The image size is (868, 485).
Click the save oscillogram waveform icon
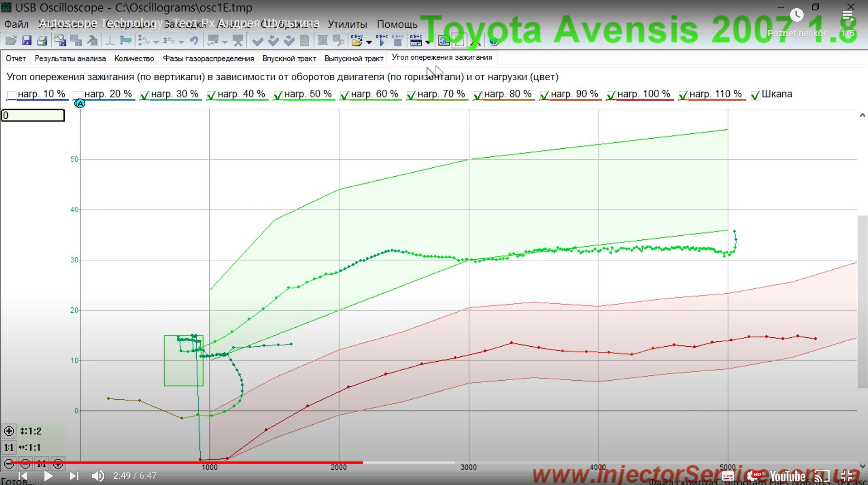(60, 41)
